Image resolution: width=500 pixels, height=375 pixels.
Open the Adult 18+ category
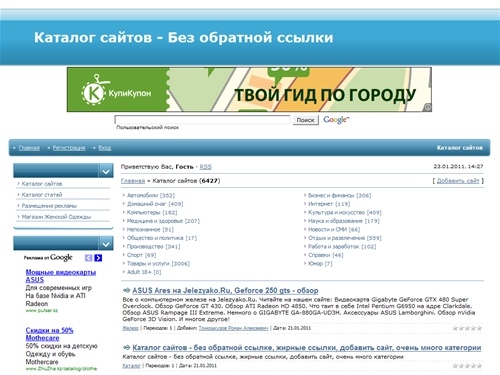[x=139, y=272]
